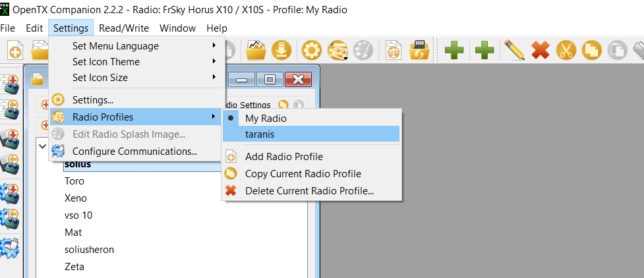Click the pencil edit model icon
Image resolution: width=644 pixels, height=278 pixels.
click(513, 50)
